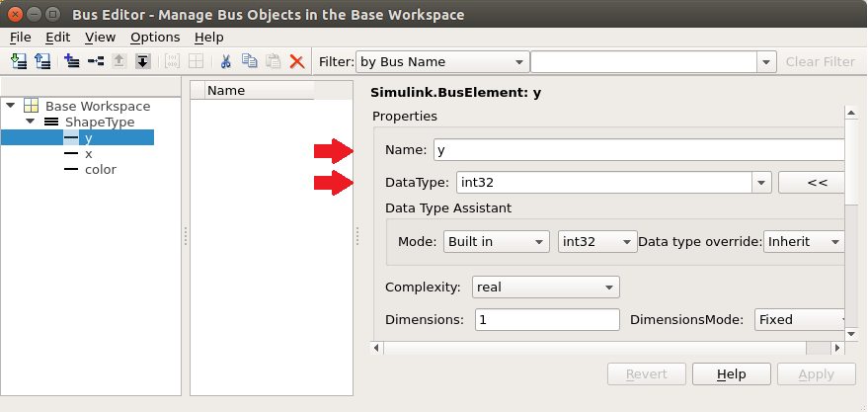Select the ShapeType bus label in tree

tap(100, 122)
